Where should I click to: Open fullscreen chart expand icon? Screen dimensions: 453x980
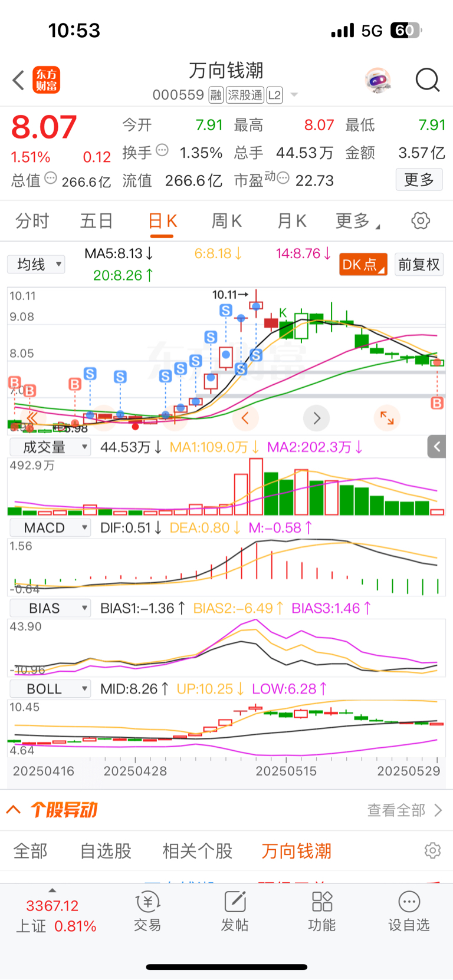click(387, 418)
